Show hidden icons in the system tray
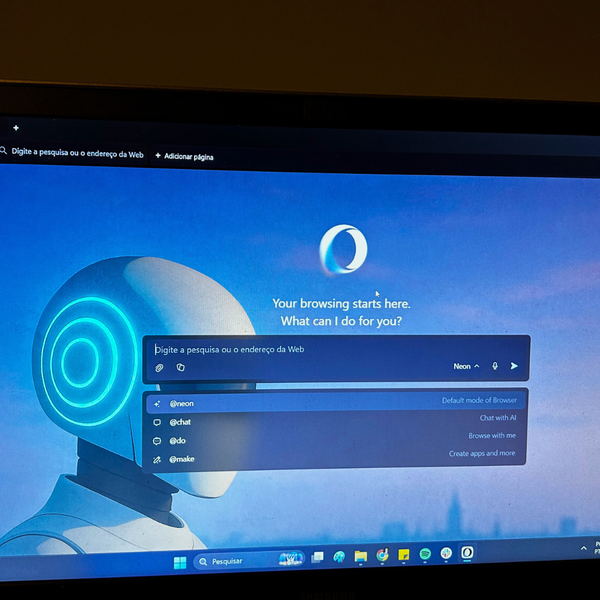This screenshot has height=600, width=600. (583, 547)
